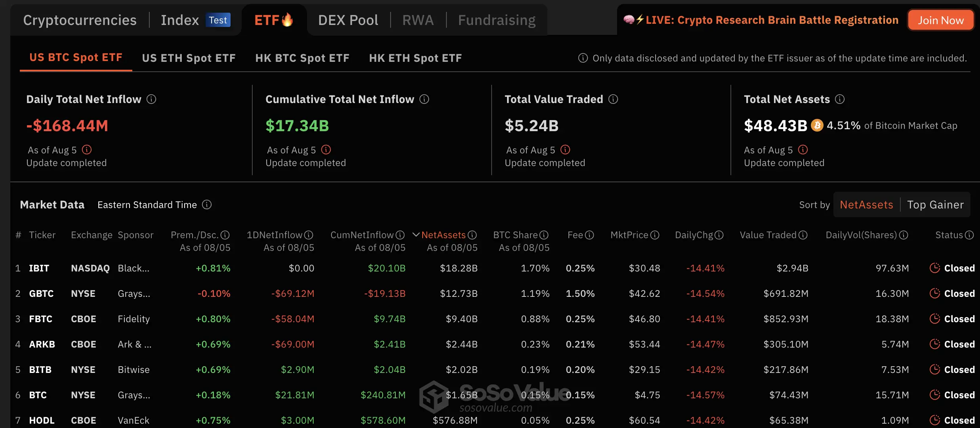This screenshot has height=428, width=980.
Task: Open the IBIT ticker
Action: 39,268
